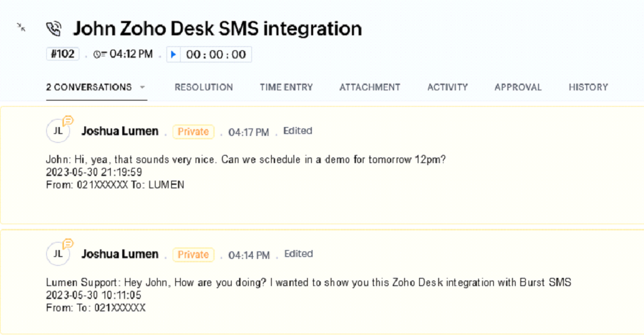Switch to the Attachment tab
644x335 pixels.
pyautogui.click(x=370, y=87)
